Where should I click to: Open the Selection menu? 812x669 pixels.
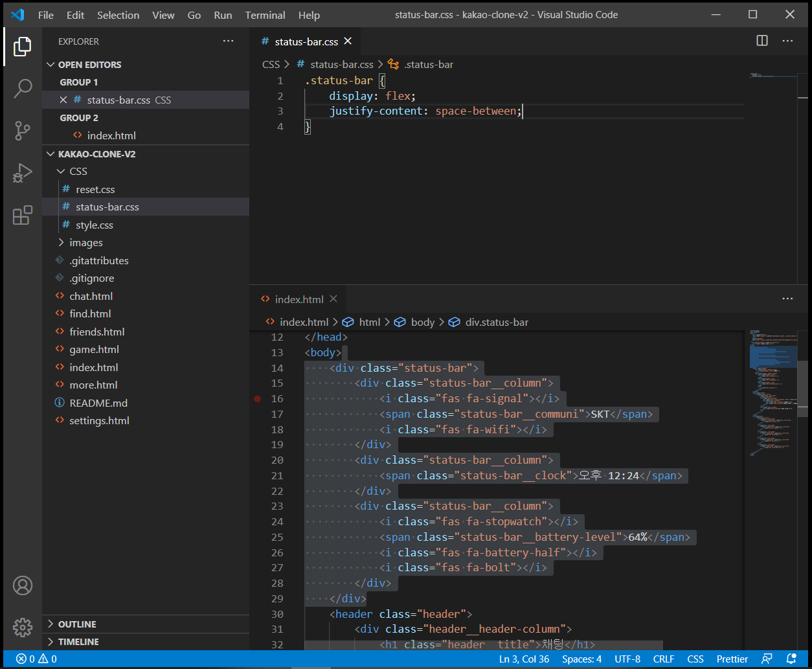(118, 15)
